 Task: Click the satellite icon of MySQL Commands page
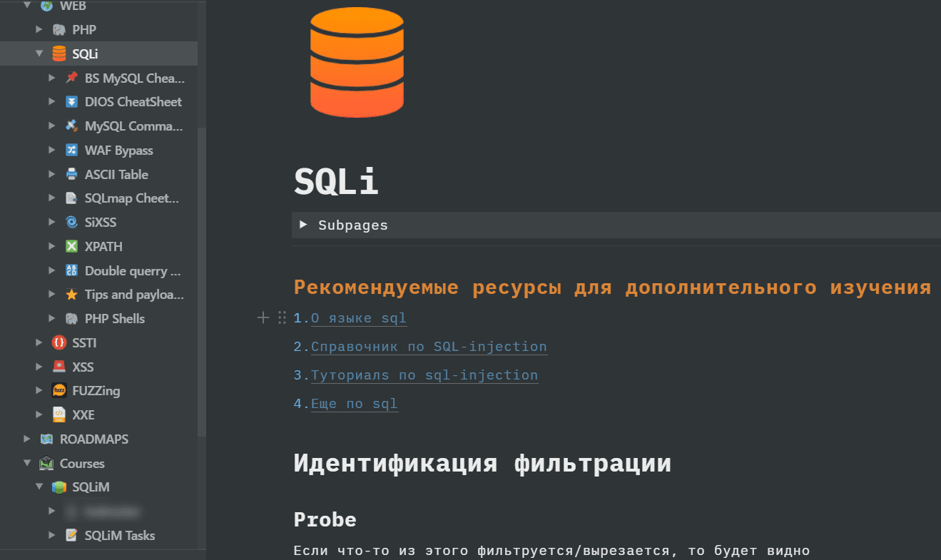coord(71,126)
